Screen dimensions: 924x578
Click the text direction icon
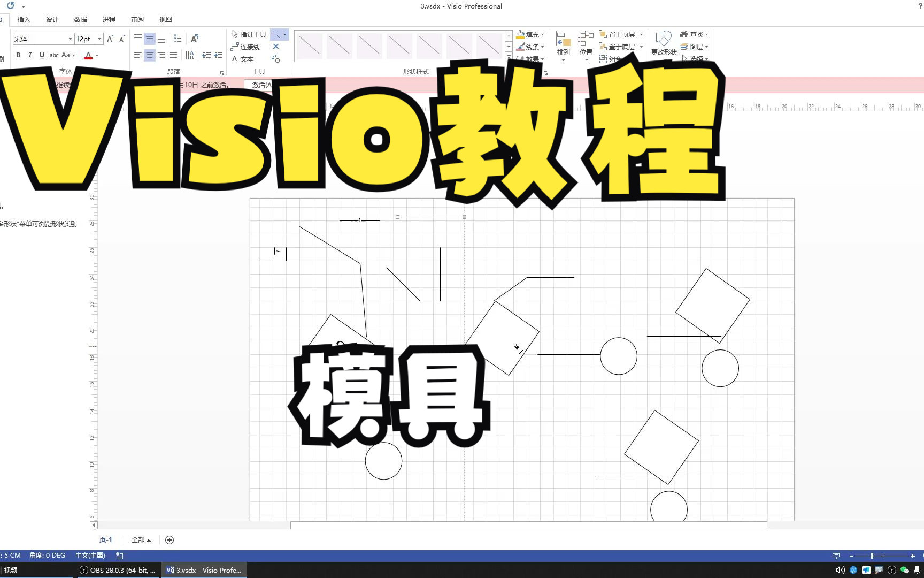pos(189,55)
